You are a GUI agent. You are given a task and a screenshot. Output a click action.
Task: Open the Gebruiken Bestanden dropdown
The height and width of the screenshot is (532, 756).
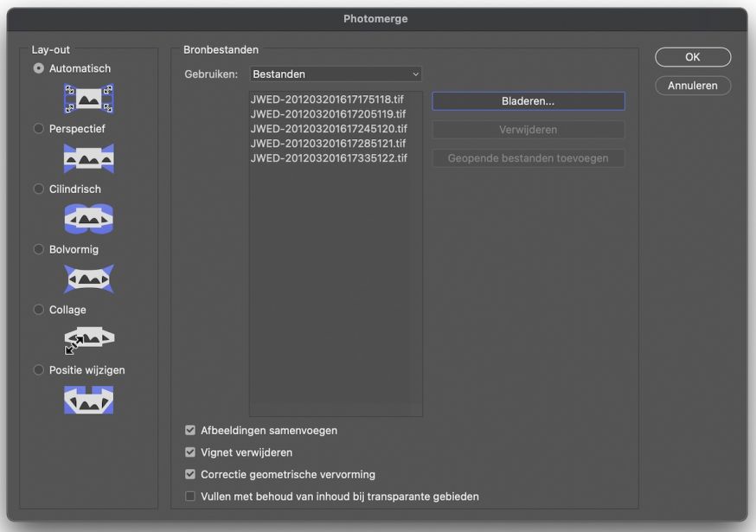click(336, 74)
